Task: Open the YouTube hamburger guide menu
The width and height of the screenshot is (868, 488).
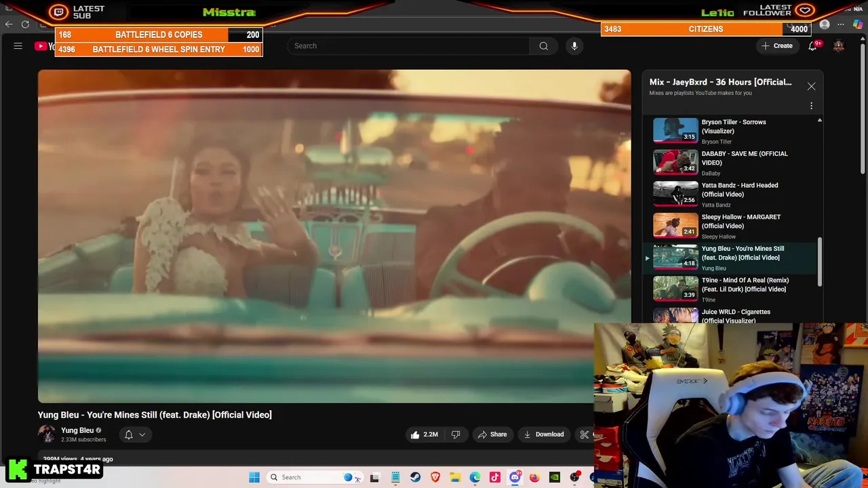Action: click(x=18, y=46)
